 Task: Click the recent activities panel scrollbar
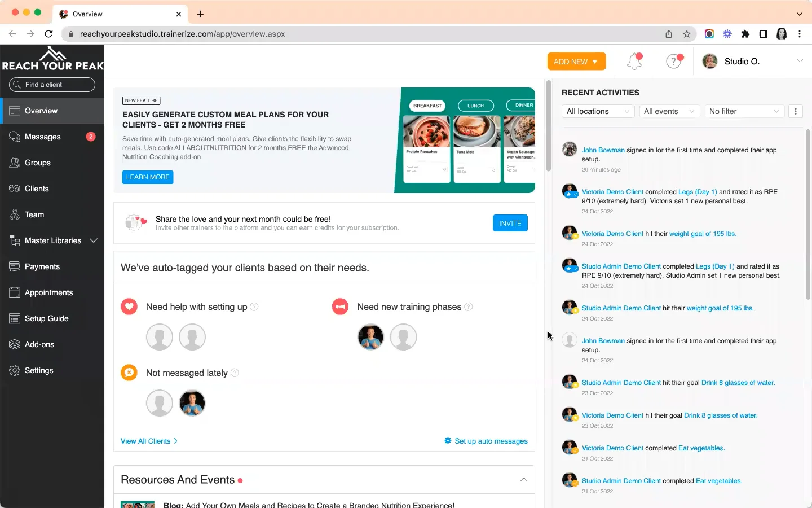pos(807,214)
